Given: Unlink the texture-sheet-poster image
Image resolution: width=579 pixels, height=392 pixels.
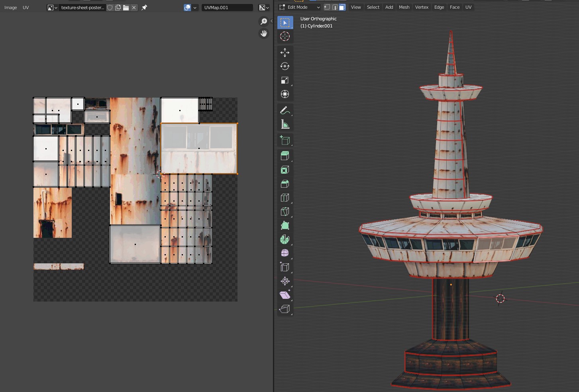Looking at the screenshot, I should 134,8.
